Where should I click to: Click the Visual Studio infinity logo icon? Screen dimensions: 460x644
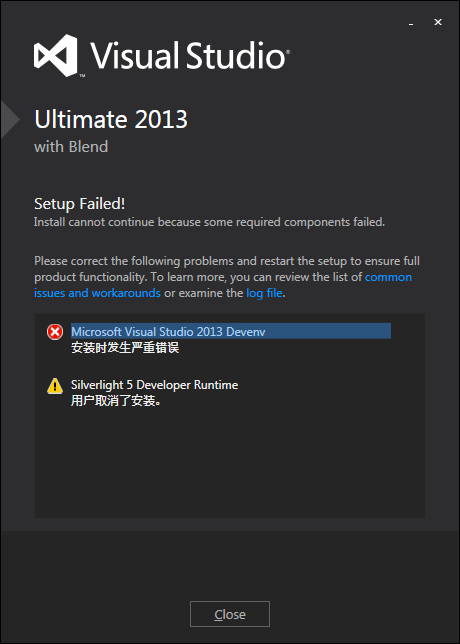coord(56,56)
